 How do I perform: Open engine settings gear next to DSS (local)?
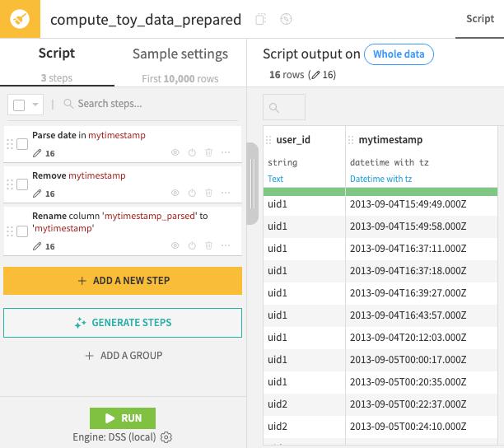166,437
